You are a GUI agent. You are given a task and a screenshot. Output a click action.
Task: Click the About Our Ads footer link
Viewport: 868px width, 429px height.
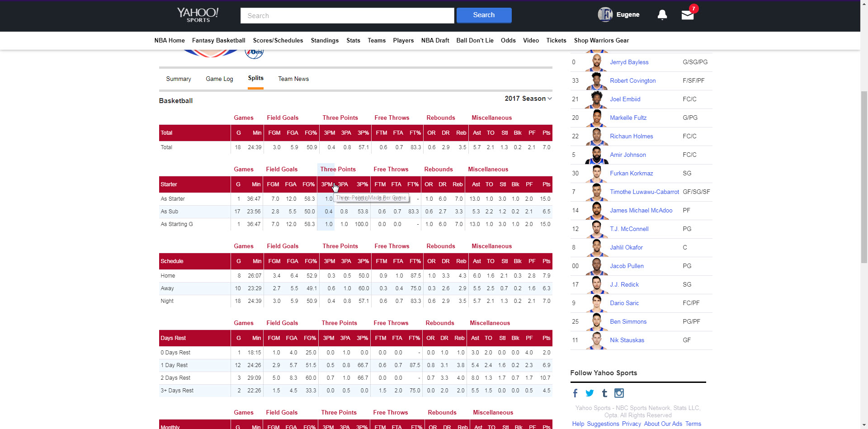(x=663, y=424)
